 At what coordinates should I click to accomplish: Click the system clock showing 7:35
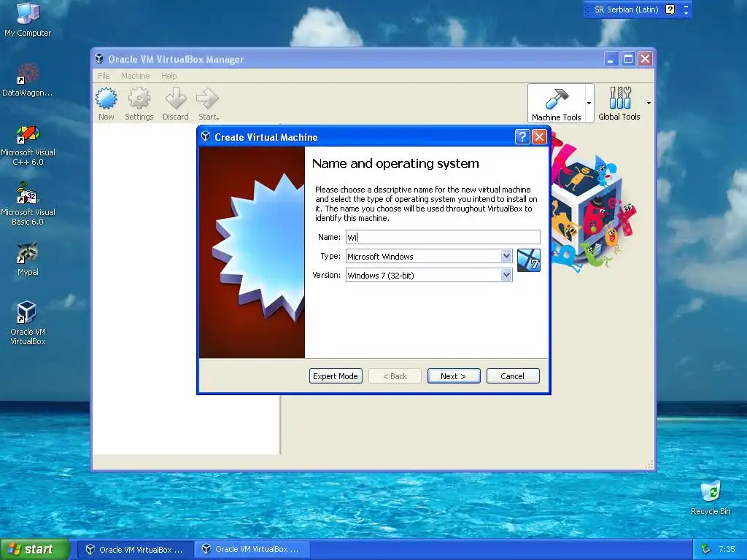point(727,549)
